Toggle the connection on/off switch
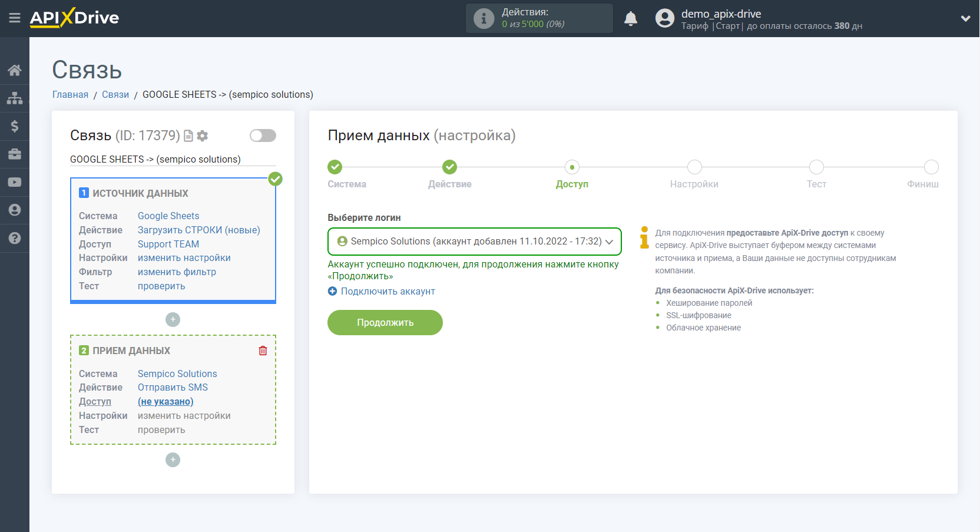Screen dimensions: 980x532 [263, 136]
